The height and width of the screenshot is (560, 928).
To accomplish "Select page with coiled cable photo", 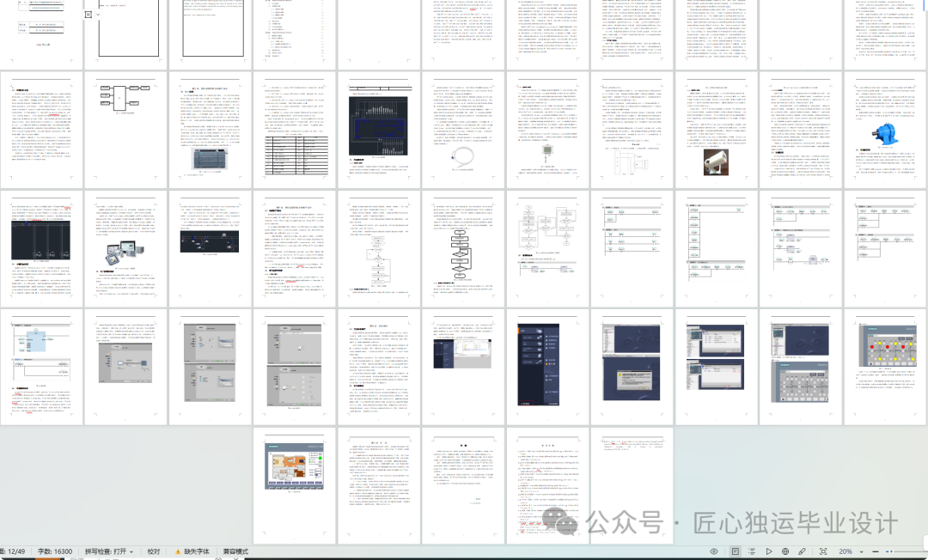I will tap(463, 130).
